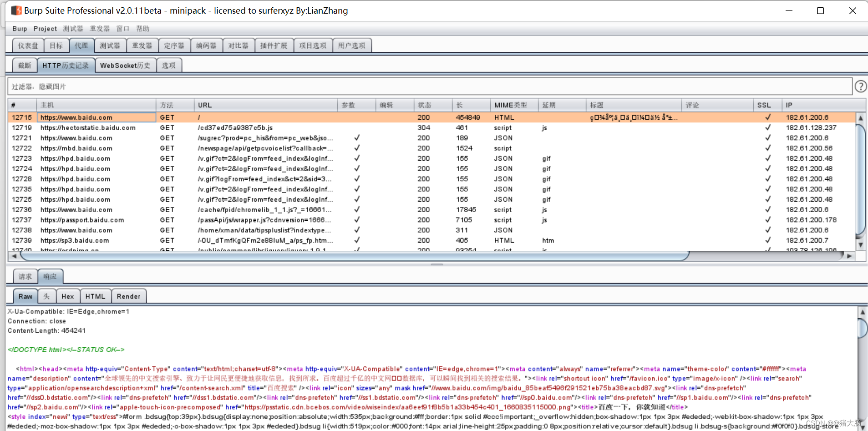Sort history by the 状态 column header

[433, 105]
